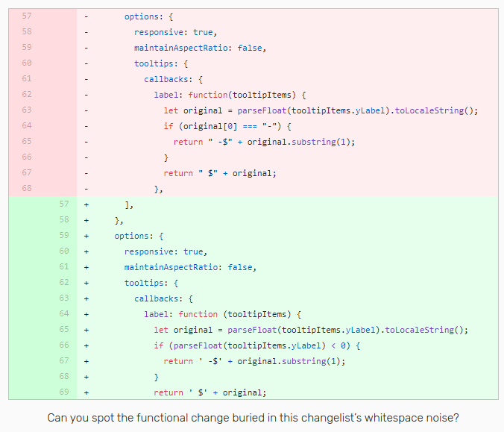Click 'options: {' on added line 59

pos(139,236)
